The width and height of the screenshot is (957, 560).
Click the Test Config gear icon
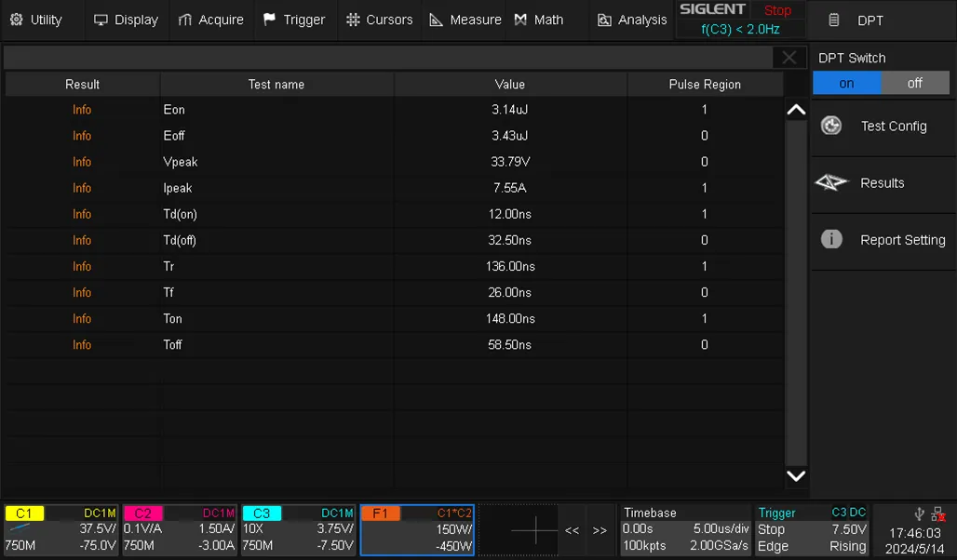(831, 126)
